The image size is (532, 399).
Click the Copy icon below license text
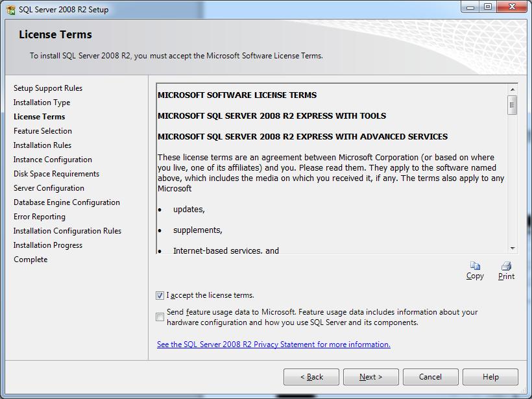click(475, 266)
